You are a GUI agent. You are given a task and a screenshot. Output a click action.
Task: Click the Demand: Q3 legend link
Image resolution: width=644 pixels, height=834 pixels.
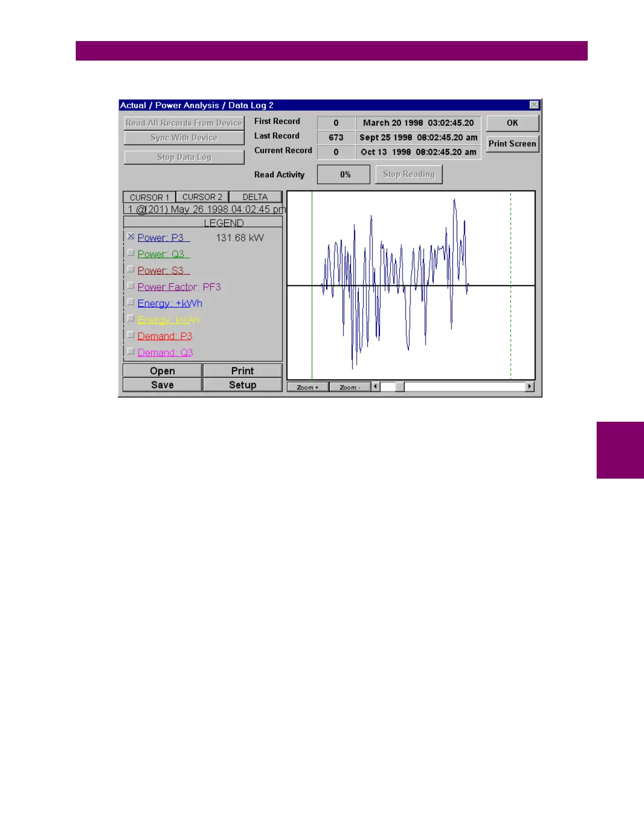[x=165, y=352]
